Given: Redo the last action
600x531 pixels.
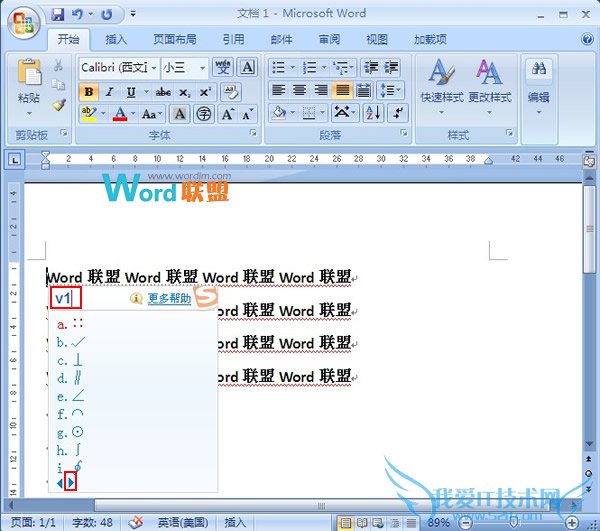Looking at the screenshot, I should click(106, 15).
